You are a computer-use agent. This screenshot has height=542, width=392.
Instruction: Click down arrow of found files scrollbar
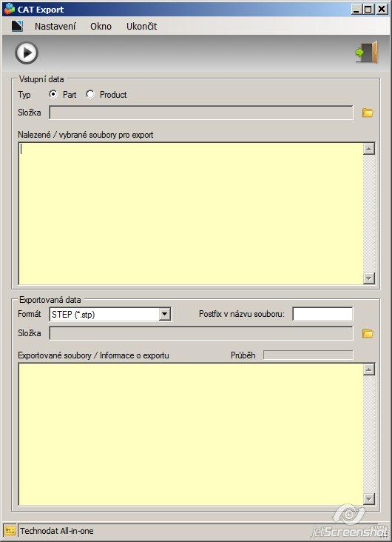369,278
